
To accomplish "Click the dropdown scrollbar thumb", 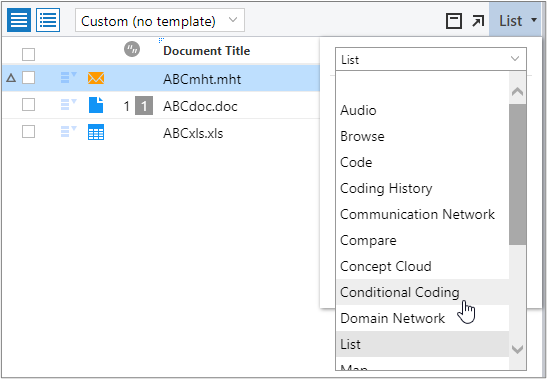I will pos(517,174).
